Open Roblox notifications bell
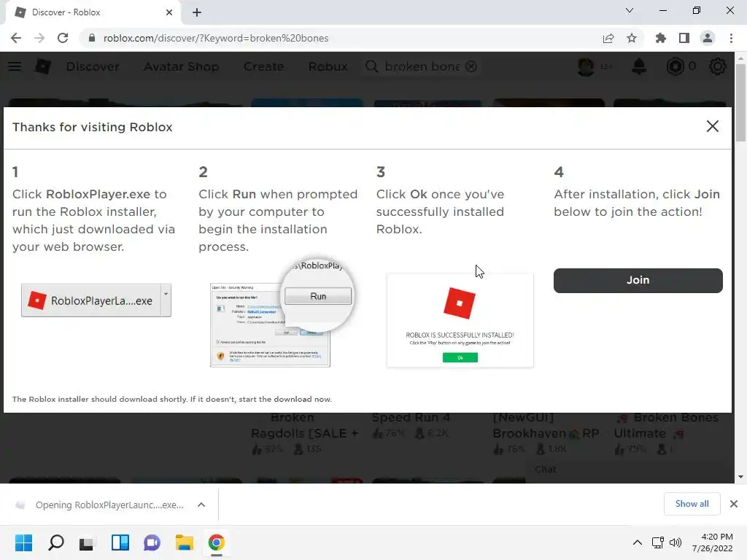747x560 pixels. tap(639, 66)
